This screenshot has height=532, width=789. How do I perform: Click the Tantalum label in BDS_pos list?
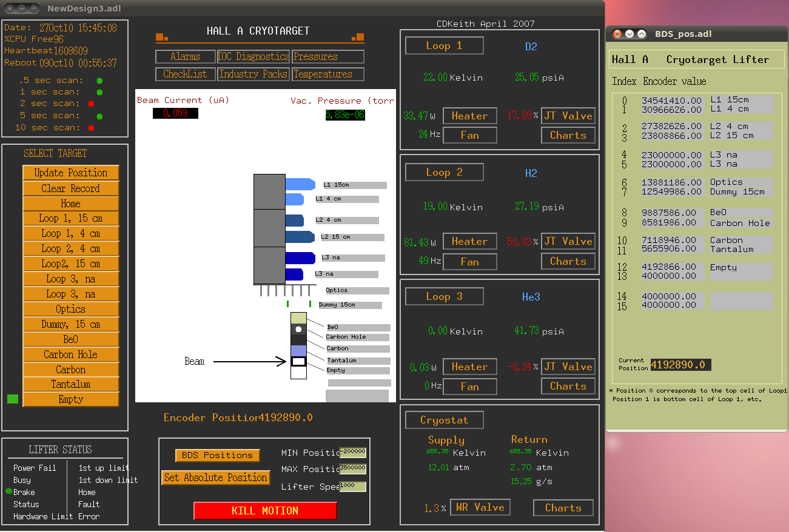pos(732,249)
